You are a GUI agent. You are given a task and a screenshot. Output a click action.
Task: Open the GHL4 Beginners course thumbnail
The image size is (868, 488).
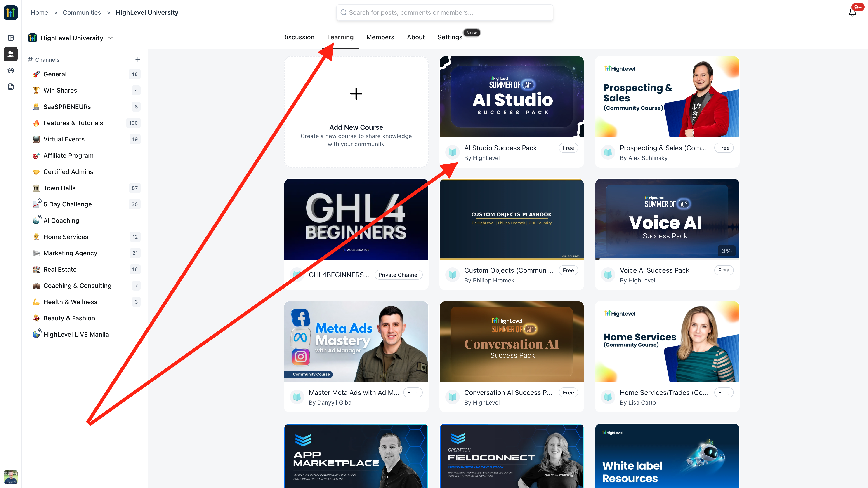[356, 219]
